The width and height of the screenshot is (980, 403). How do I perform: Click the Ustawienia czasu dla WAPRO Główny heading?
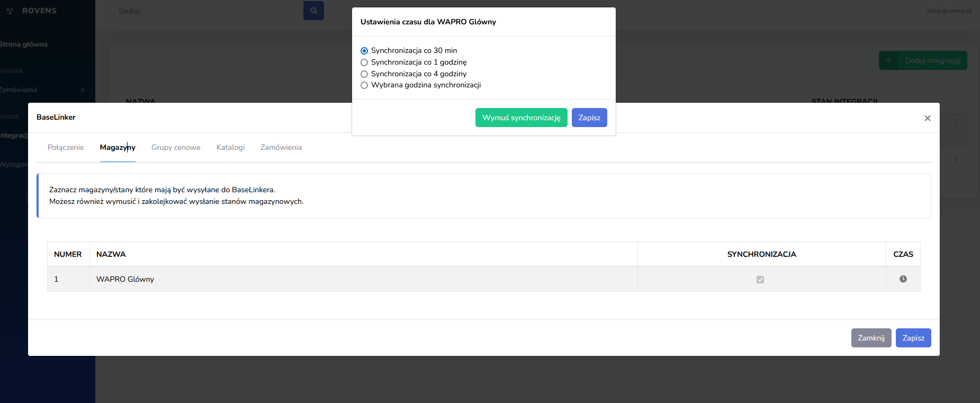tap(428, 22)
